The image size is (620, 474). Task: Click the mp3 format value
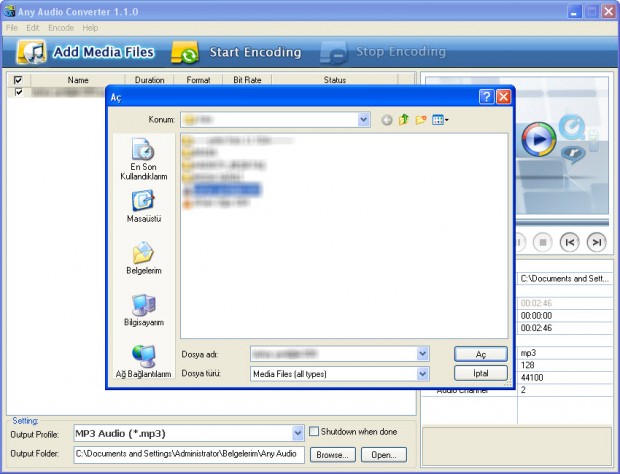[528, 353]
